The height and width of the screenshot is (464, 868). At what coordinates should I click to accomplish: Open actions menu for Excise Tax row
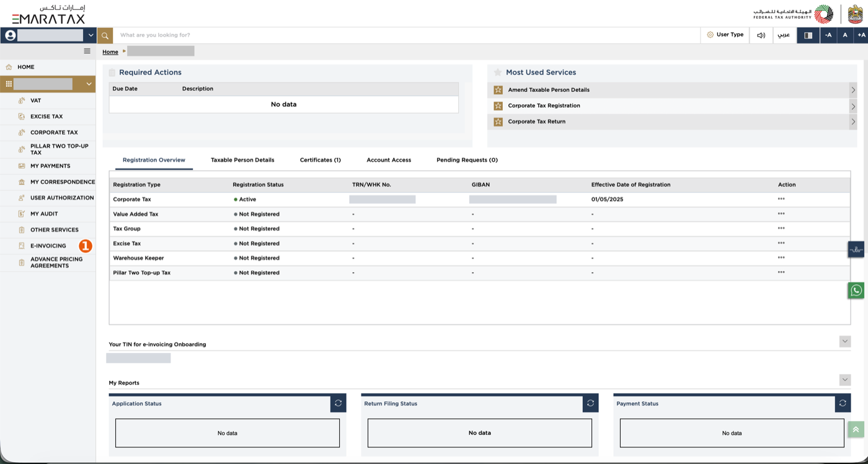click(x=781, y=243)
